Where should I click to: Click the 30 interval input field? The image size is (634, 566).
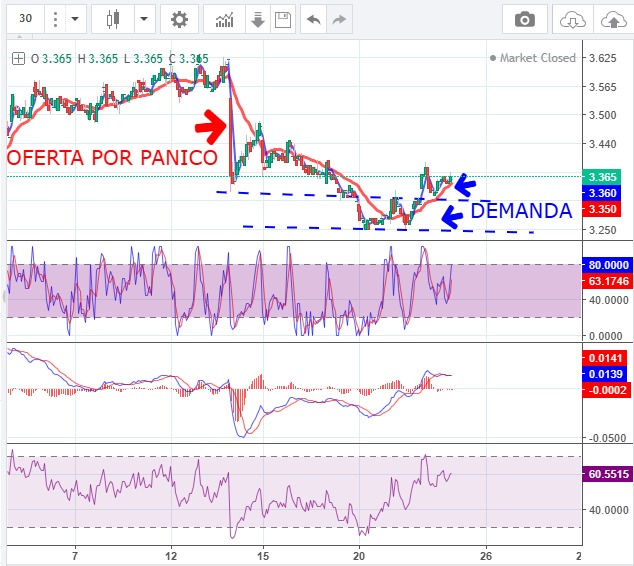click(x=26, y=19)
